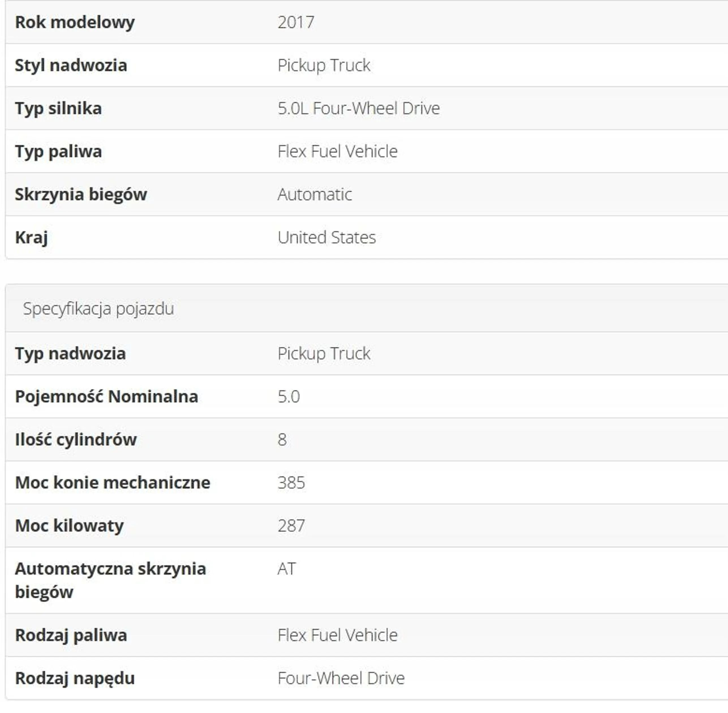Click the 'Specyfikacja pojazdu' section header

point(98,309)
